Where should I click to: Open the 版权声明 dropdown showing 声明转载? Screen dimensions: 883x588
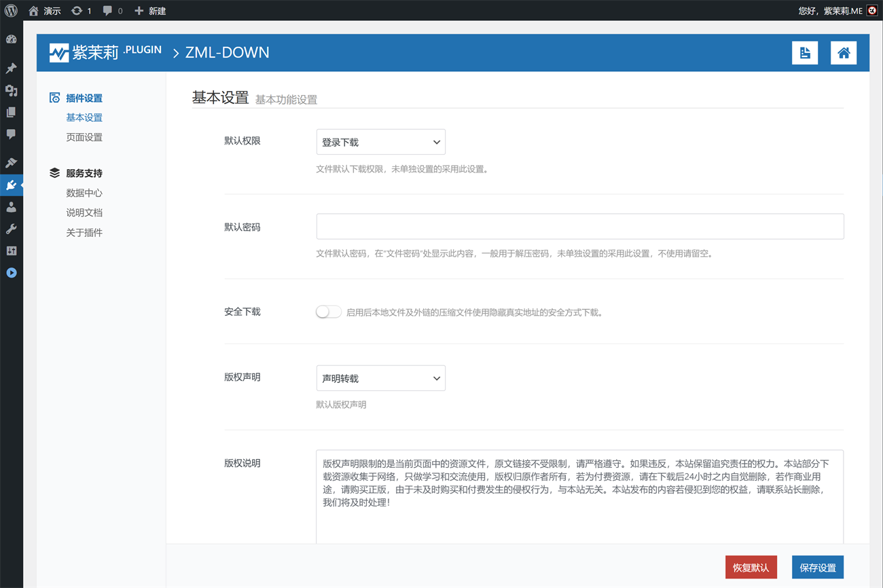click(x=380, y=378)
